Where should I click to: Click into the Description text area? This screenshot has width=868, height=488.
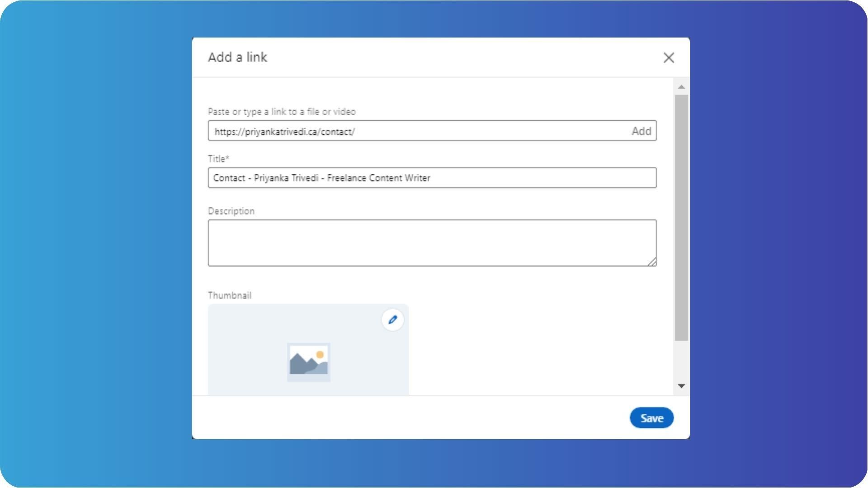tap(432, 243)
